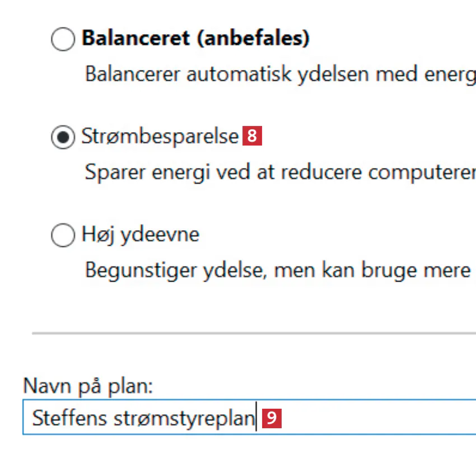Screen dimensions: 476x449
Task: Click the Høj ydeevne label text
Action: point(140,235)
